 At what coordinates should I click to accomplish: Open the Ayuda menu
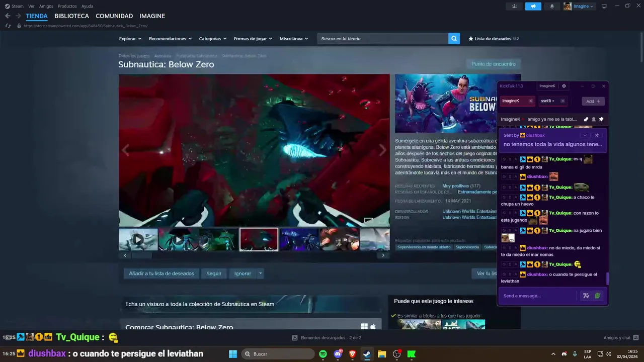(87, 6)
